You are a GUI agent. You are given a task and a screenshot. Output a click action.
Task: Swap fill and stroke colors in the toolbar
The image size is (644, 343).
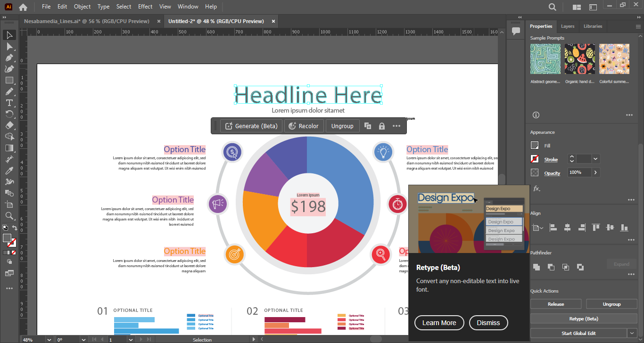15,228
